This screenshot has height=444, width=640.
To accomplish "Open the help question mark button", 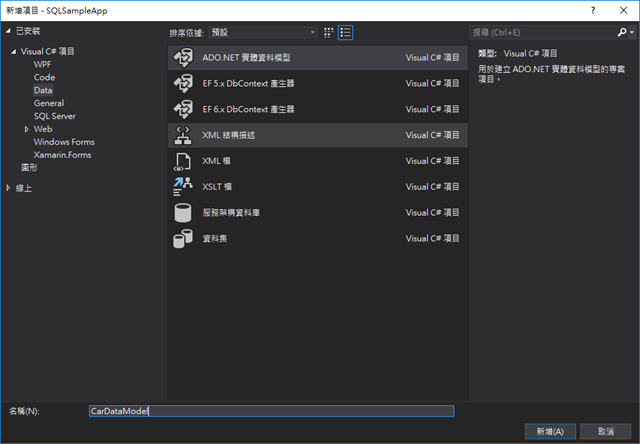I will [x=593, y=11].
